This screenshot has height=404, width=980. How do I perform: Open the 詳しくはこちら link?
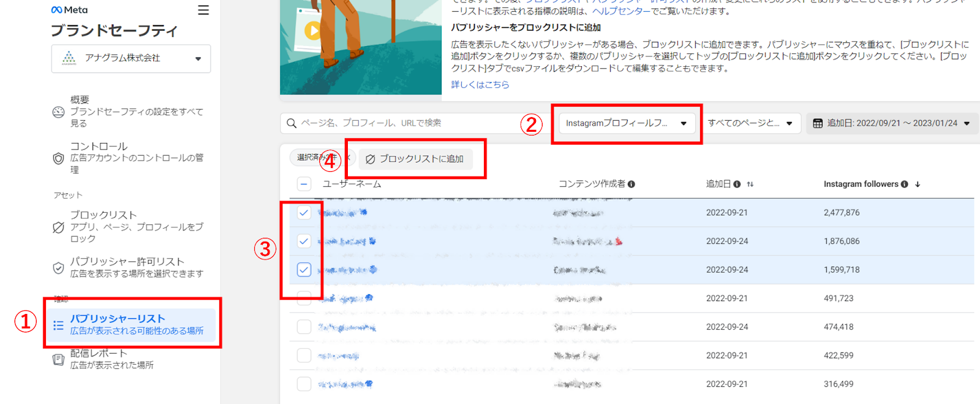(x=480, y=85)
